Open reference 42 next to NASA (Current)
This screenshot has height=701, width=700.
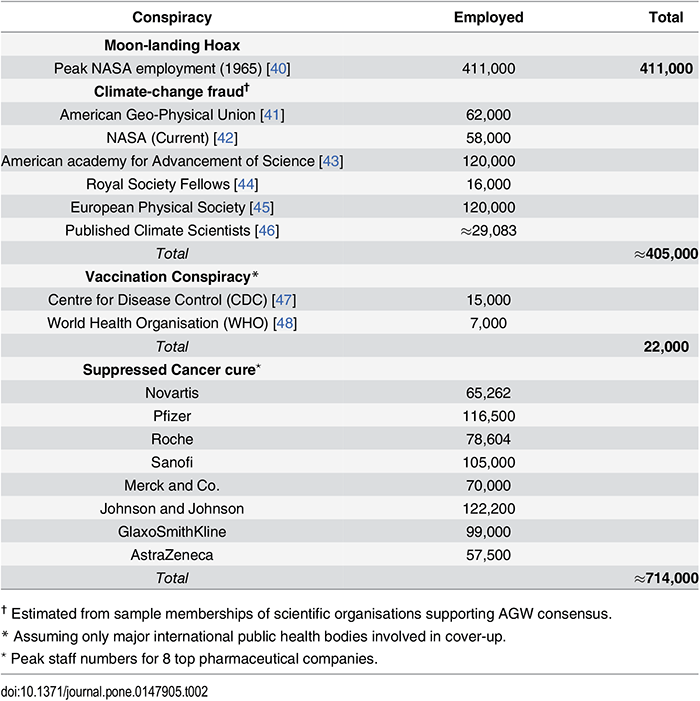pos(226,138)
